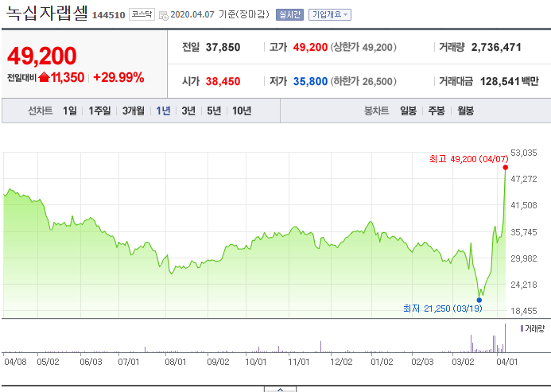Switch to the 3개월 line chart
Image resolution: width=551 pixels, height=392 pixels.
(134, 111)
